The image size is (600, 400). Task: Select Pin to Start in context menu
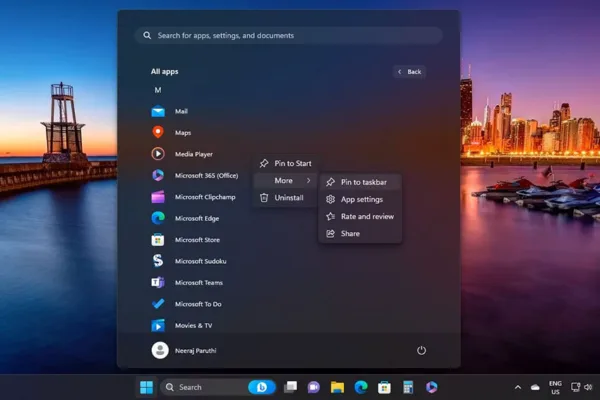pos(285,163)
